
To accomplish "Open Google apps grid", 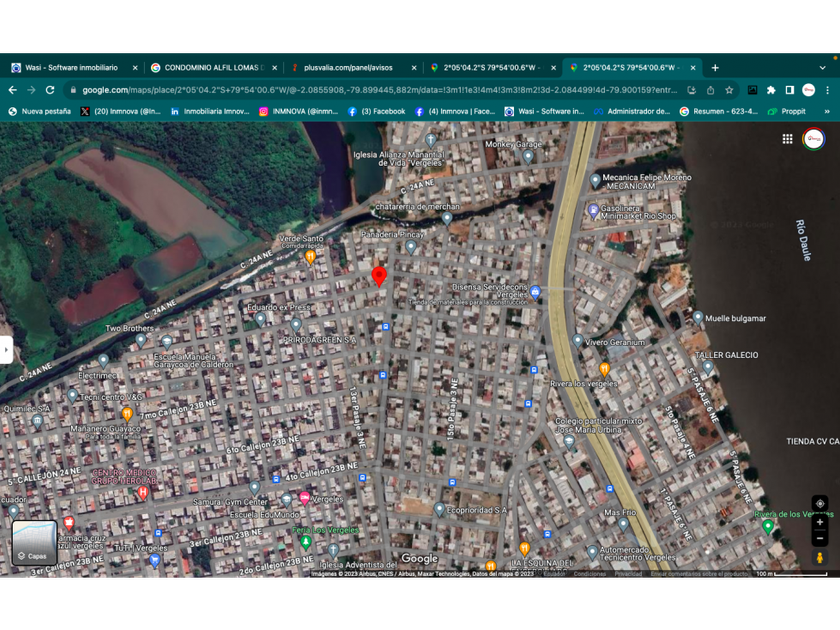I will [x=787, y=139].
